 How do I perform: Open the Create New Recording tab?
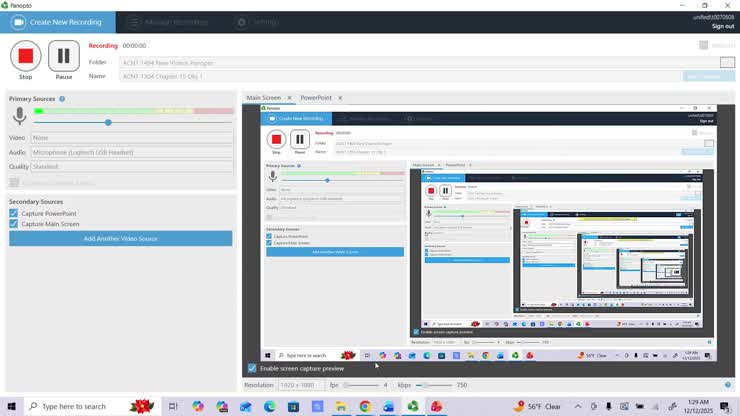tap(58, 22)
